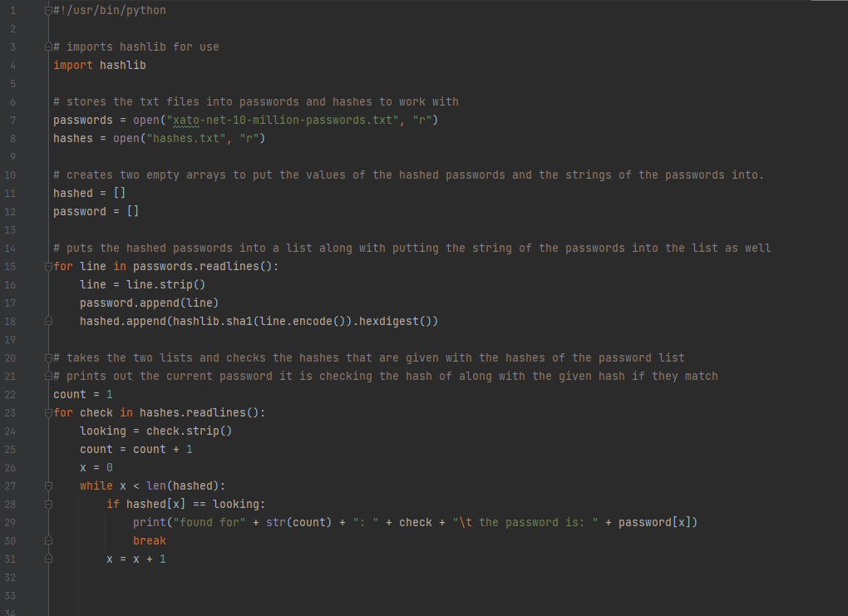Fold the if statement at line 28

[x=48, y=504]
